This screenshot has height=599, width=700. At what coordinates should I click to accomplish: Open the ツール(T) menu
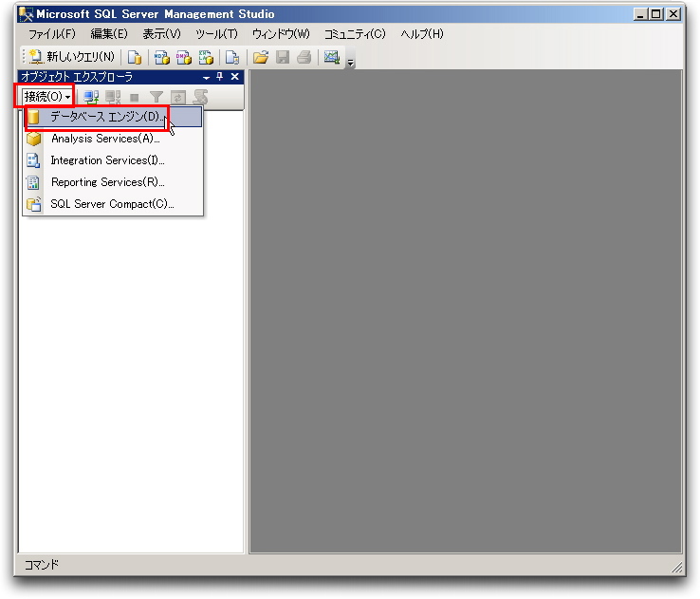pyautogui.click(x=216, y=34)
